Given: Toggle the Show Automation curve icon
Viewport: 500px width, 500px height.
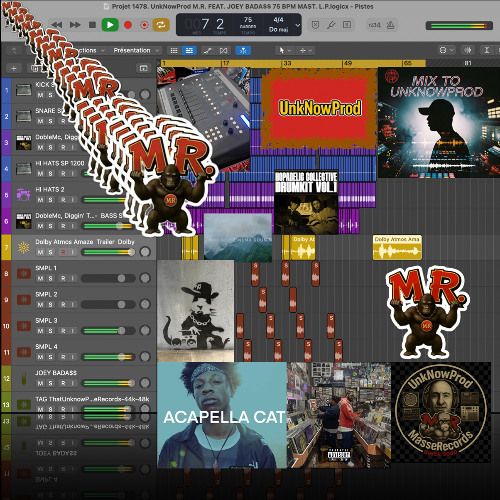Looking at the screenshot, I should 208,51.
